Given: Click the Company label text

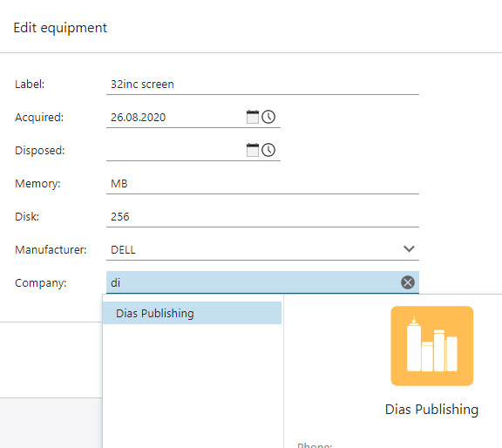Looking at the screenshot, I should 41,282.
